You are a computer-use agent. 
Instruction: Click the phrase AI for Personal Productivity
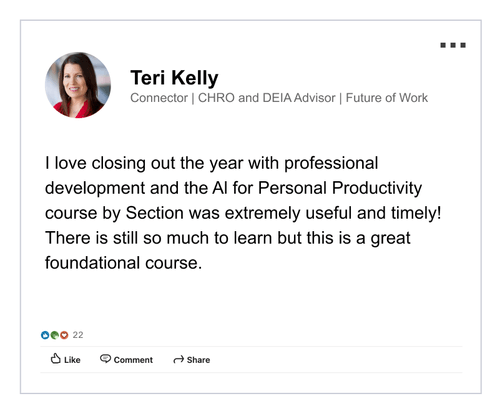click(x=317, y=188)
